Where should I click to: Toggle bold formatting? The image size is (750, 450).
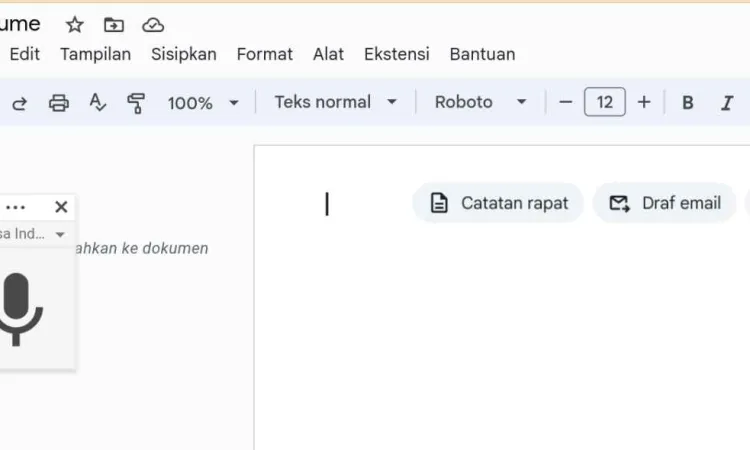tap(687, 102)
